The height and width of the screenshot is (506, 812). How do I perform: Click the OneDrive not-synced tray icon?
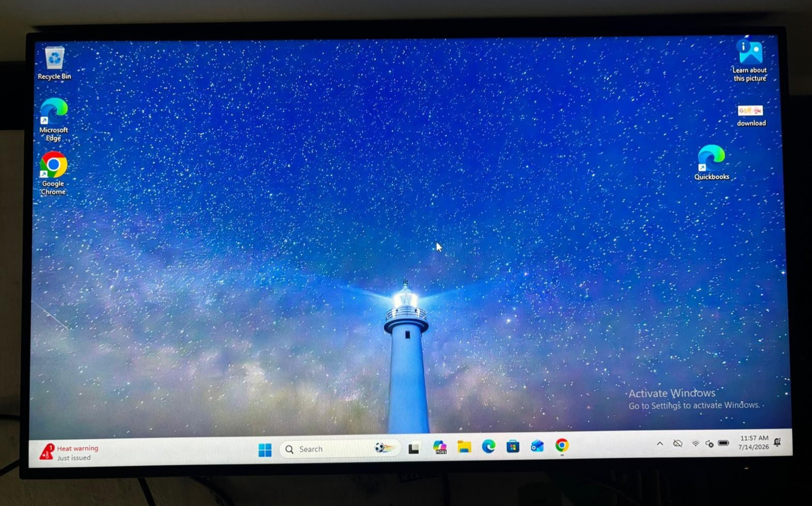coord(678,444)
